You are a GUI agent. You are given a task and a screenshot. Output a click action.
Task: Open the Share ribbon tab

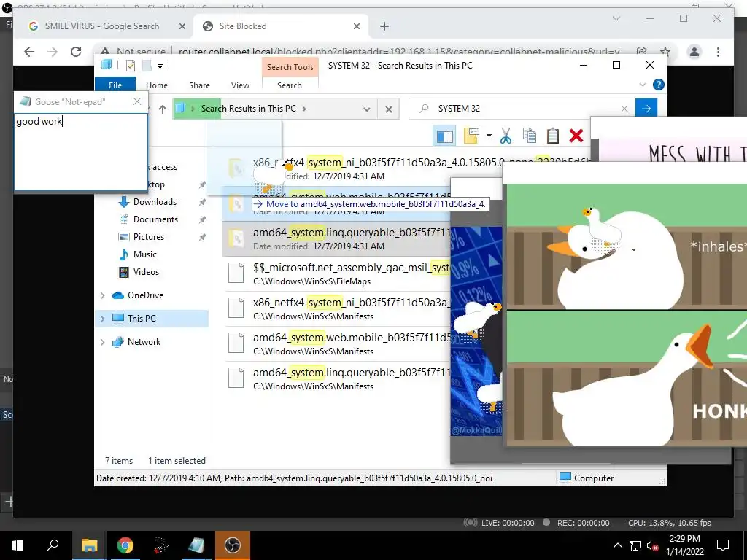(x=199, y=85)
